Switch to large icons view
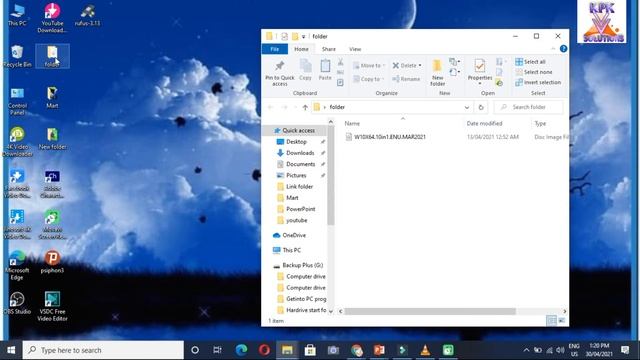Viewport: 640px width, 360px height. click(x=562, y=321)
